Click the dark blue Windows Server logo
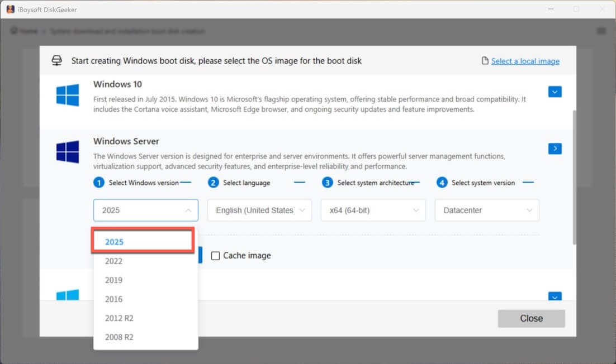 coord(68,152)
